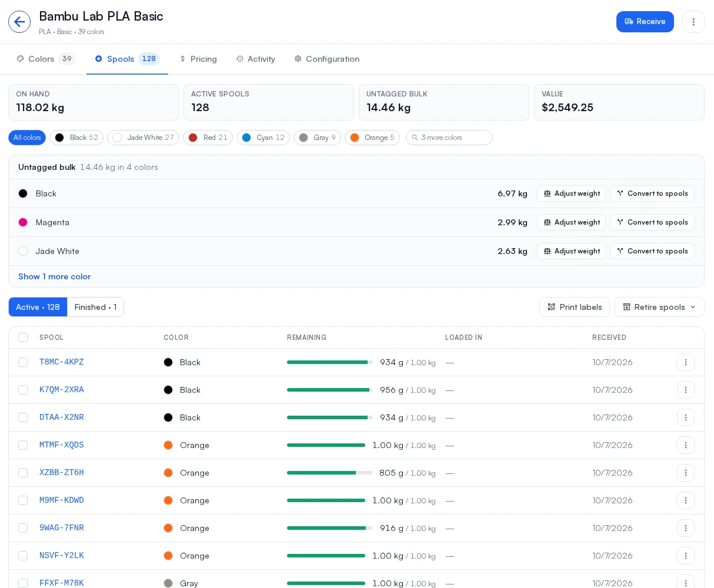
Task: Open spool link M9MF-KDWD
Action: 62,500
